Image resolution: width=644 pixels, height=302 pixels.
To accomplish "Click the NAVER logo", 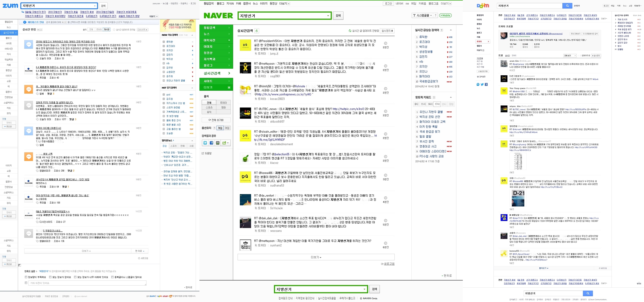I will 218,16.
